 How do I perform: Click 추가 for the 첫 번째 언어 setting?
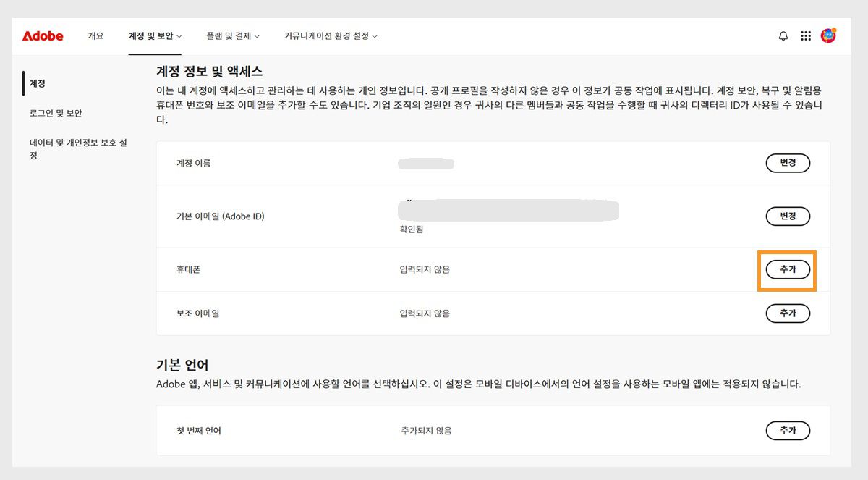[x=788, y=430]
